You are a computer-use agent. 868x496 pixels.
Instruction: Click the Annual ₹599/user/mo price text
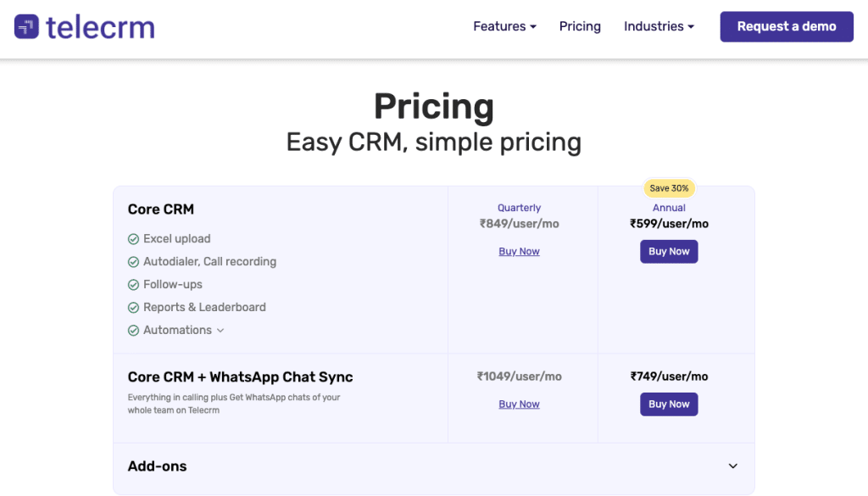pos(669,223)
